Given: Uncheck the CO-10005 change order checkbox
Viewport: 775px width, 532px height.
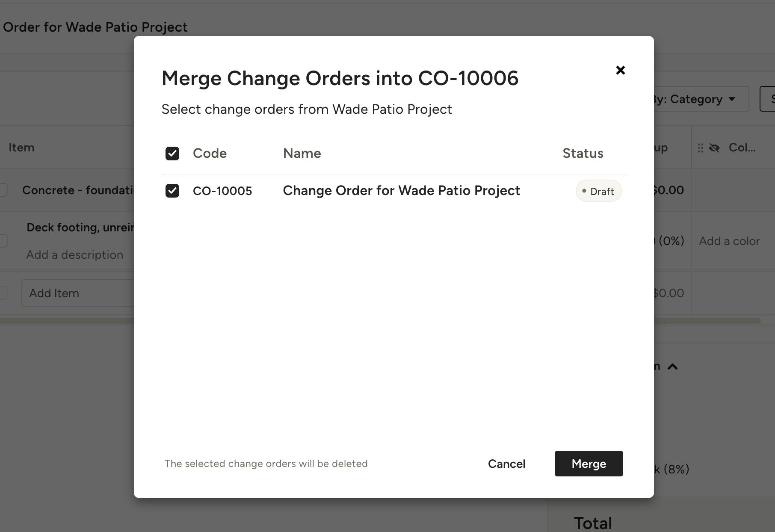Looking at the screenshot, I should click(x=172, y=191).
